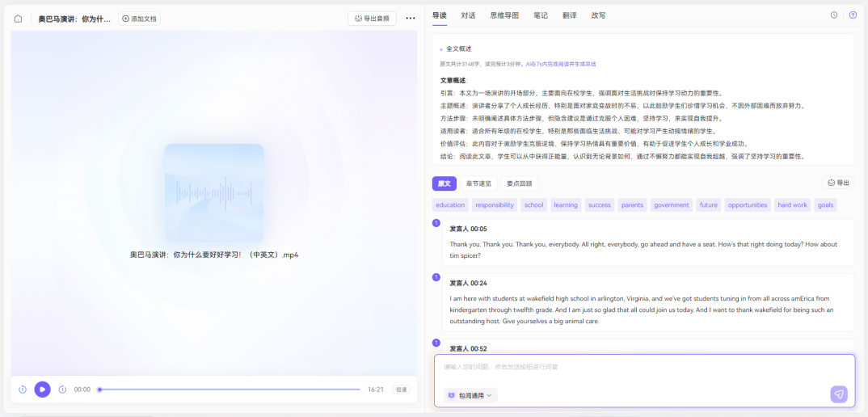This screenshot has height=417, width=868.
Task: Click 导出 button above the transcript
Action: tap(838, 183)
